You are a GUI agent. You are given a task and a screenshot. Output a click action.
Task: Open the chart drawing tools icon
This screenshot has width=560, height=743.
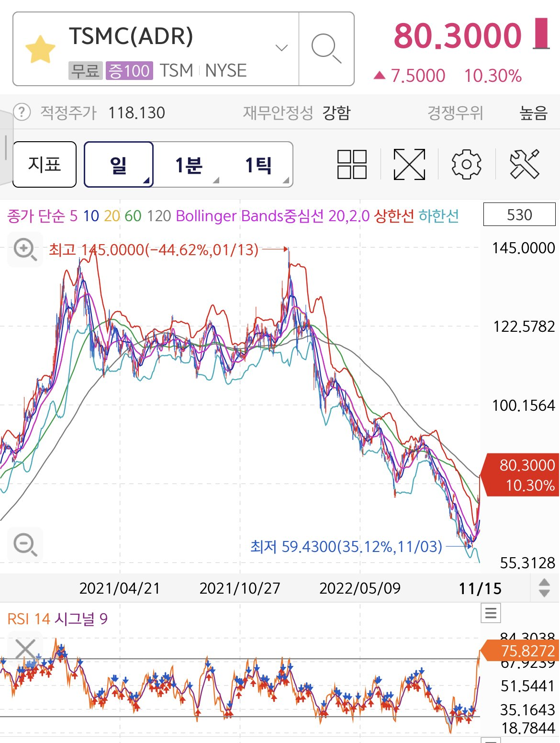(525, 164)
